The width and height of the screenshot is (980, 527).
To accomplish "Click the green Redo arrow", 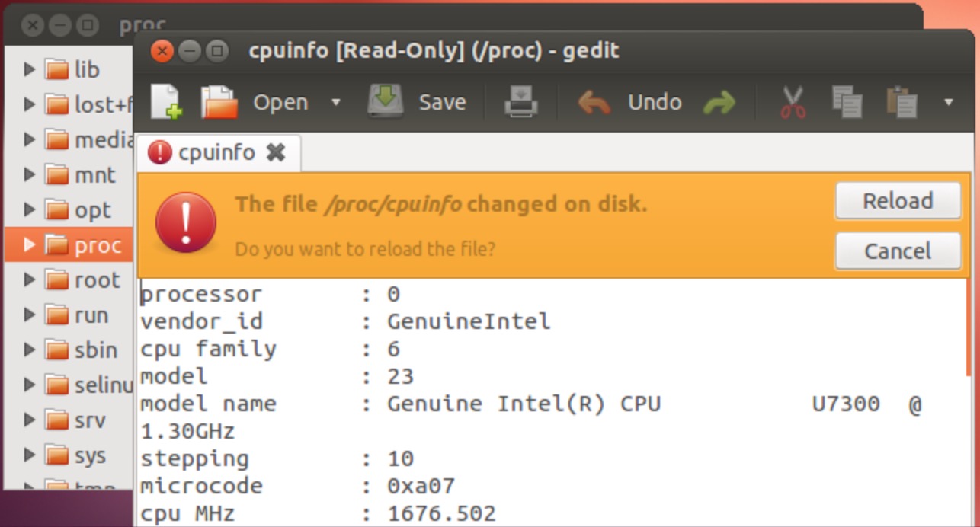I will click(x=719, y=102).
